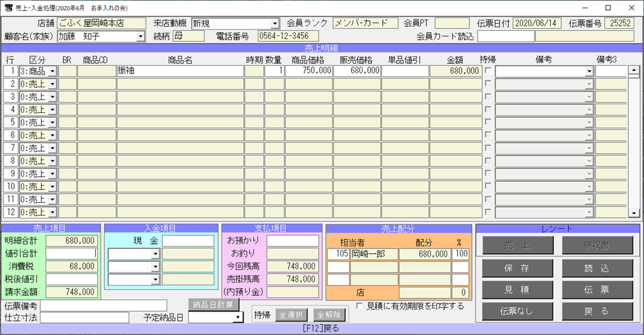Open the 備考 dropdown in row 1
The width and height of the screenshot is (644, 335).
point(589,71)
